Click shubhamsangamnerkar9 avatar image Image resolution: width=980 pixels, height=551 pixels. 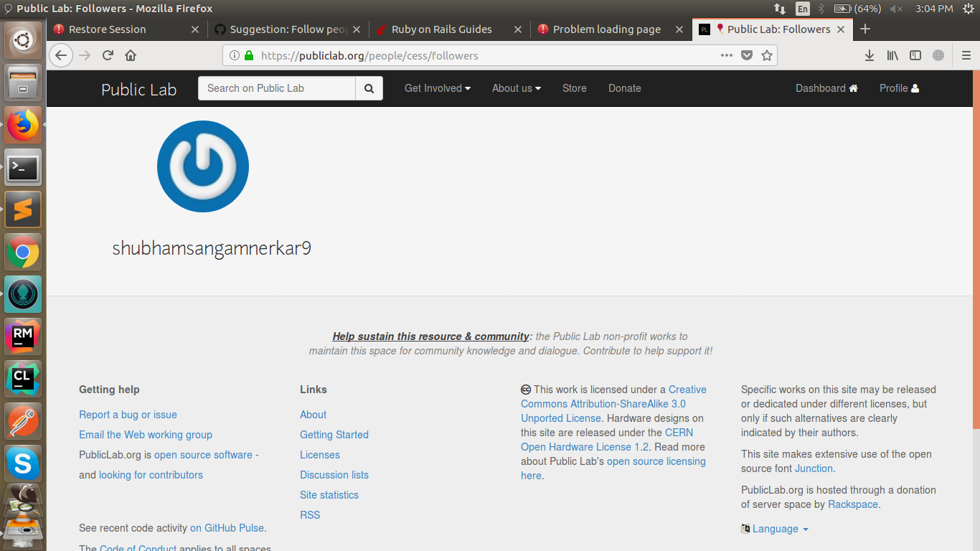point(203,166)
